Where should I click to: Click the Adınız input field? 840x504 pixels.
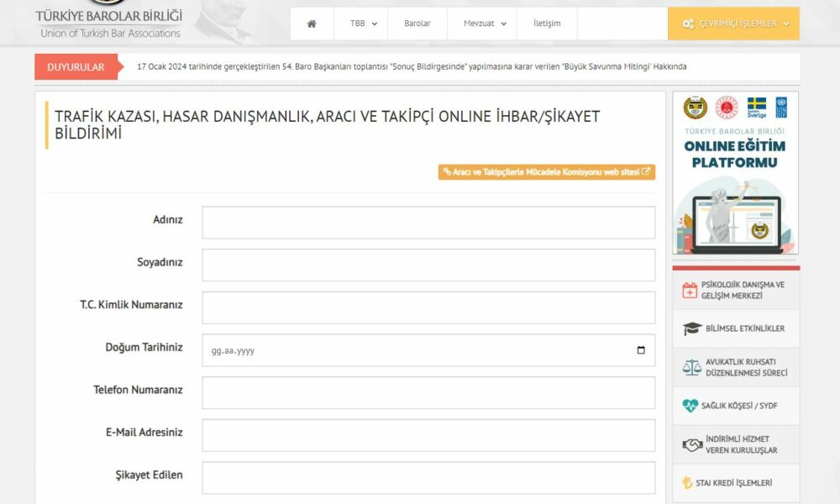tap(428, 223)
